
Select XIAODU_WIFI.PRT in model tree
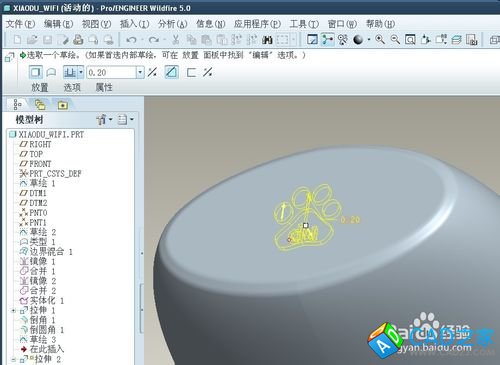coord(47,134)
